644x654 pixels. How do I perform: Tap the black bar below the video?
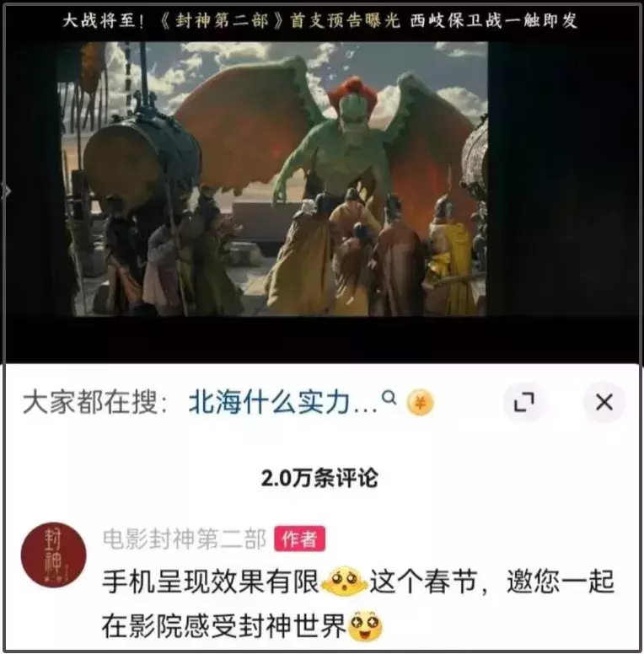(321, 339)
